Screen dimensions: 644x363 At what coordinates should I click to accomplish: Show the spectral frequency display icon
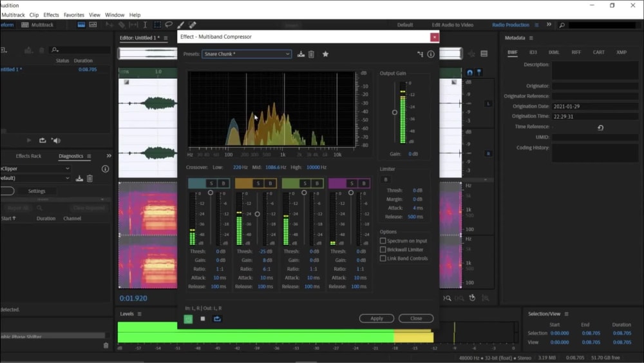tap(81, 25)
